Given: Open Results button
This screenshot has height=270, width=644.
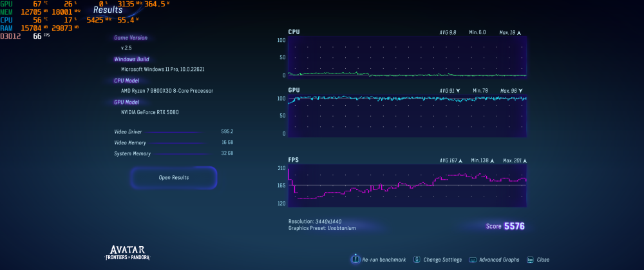Looking at the screenshot, I should point(174,178).
